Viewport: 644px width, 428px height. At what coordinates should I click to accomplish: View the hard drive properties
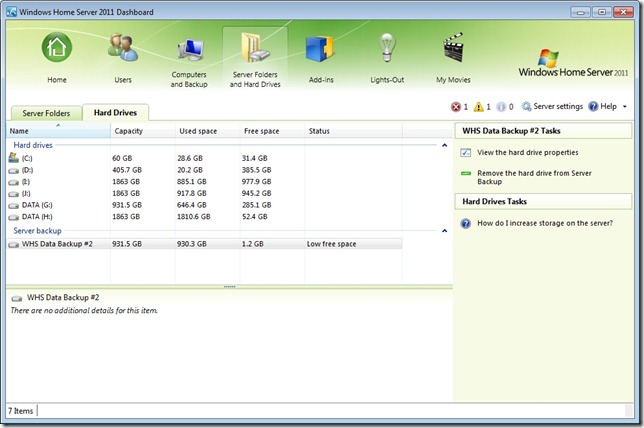click(x=527, y=153)
